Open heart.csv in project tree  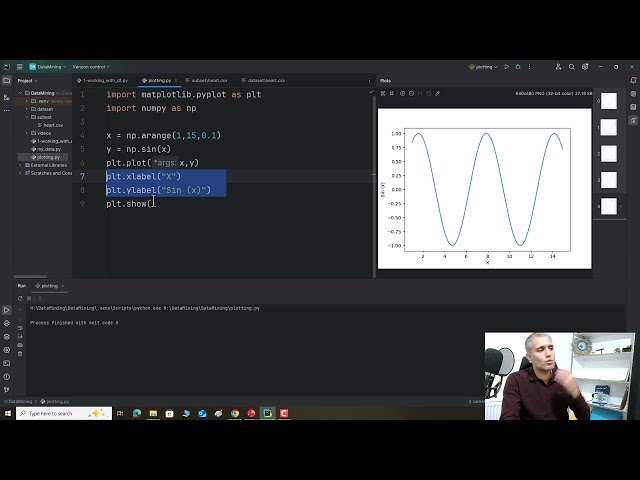tap(51, 125)
